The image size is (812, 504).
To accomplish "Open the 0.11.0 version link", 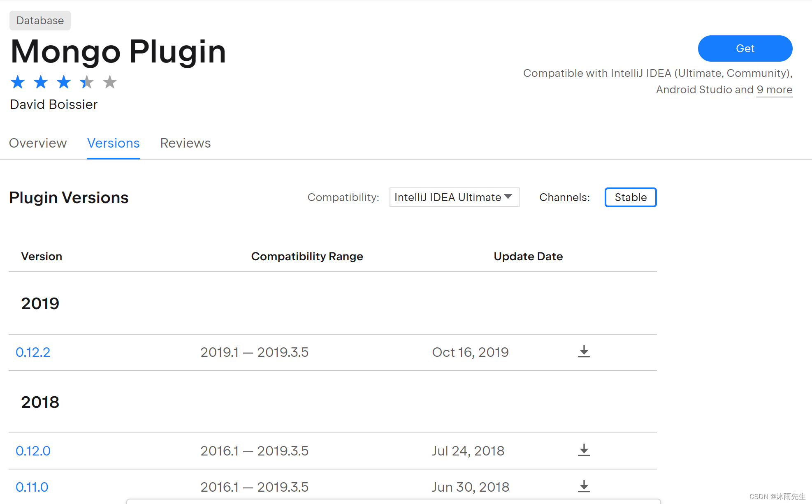I will [x=32, y=487].
